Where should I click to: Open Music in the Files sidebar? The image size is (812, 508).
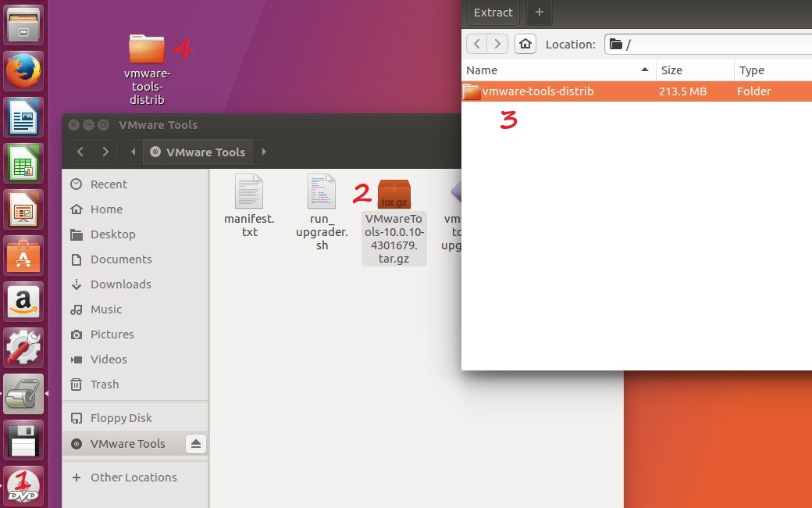point(134,309)
